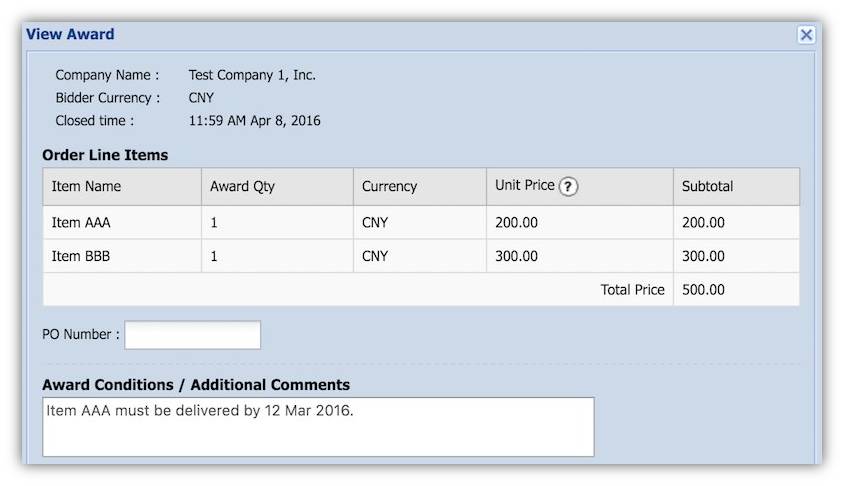This screenshot has height=486, width=844.
Task: Click the Subtotal column header
Action: [707, 186]
